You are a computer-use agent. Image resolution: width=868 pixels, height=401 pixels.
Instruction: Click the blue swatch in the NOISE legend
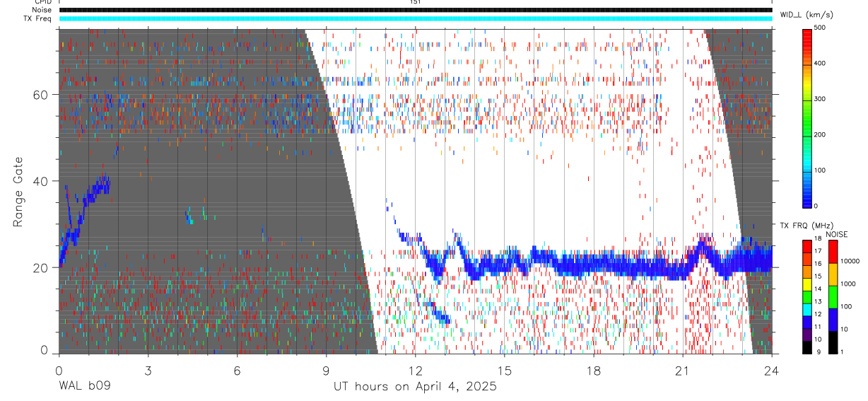(x=833, y=320)
